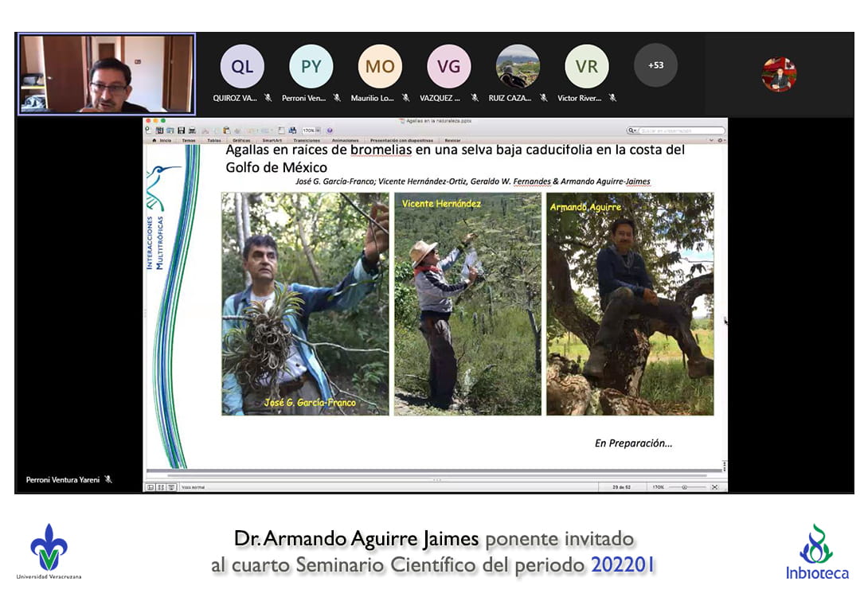Open the Animaciones ribbon tab
Viewport: 868px width, 605px height.
[345, 140]
